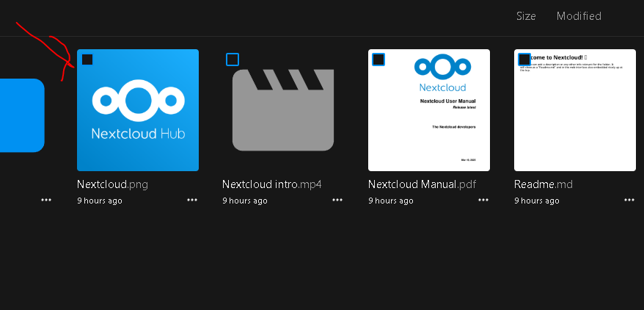
Task: Open the Nextcloud intro.mp4 video thumbnail
Action: pos(283,110)
